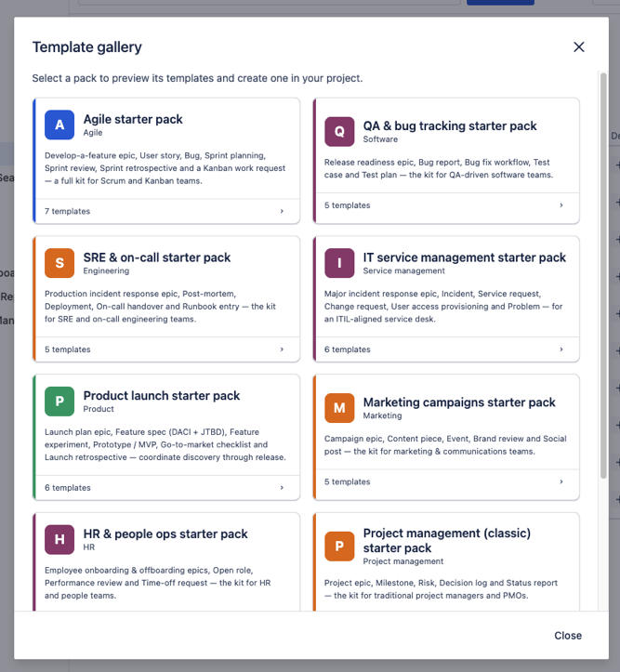
Task: Select the green Product launch 'P' icon
Action: (x=59, y=402)
